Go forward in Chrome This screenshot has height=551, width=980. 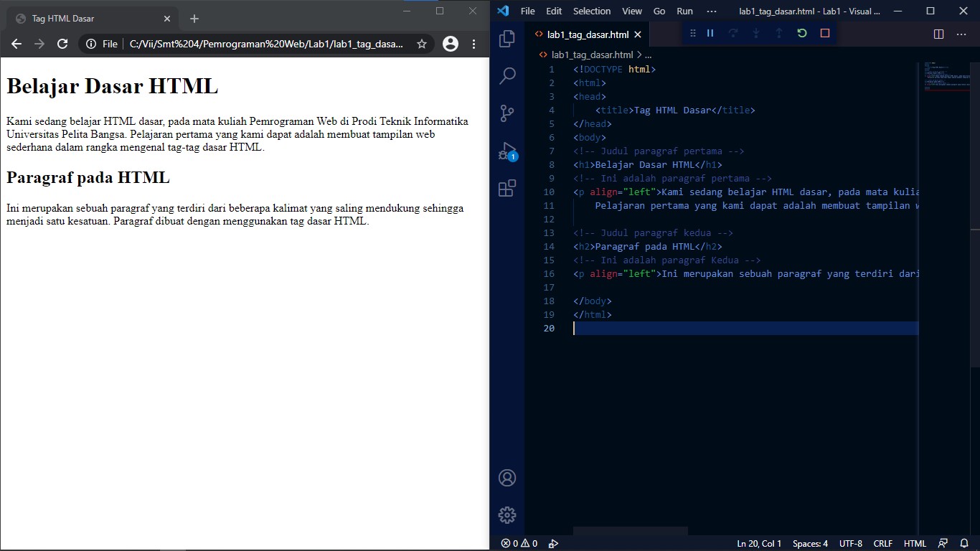point(39,44)
